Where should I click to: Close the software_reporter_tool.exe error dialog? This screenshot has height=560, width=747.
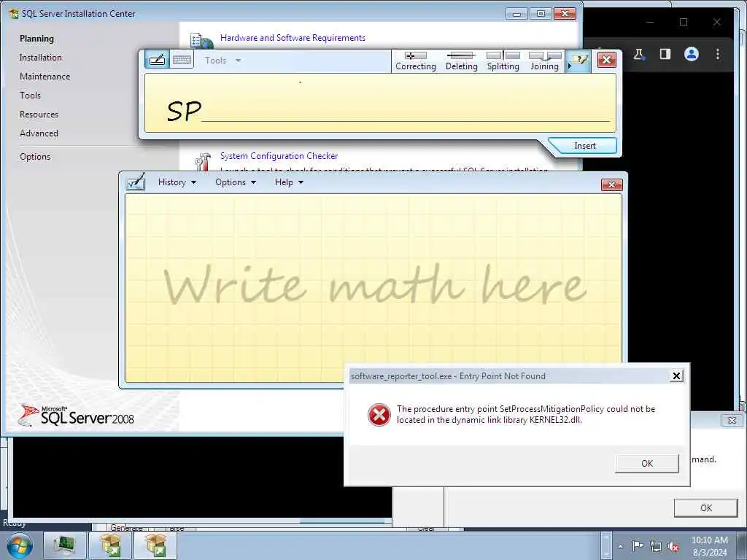click(x=676, y=376)
